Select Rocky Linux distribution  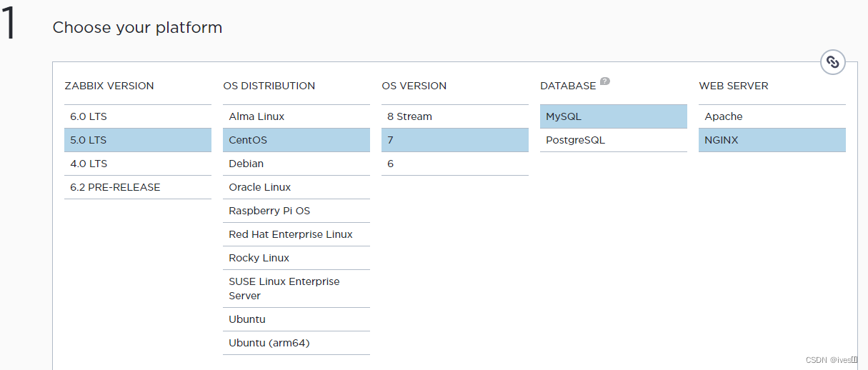(x=296, y=258)
